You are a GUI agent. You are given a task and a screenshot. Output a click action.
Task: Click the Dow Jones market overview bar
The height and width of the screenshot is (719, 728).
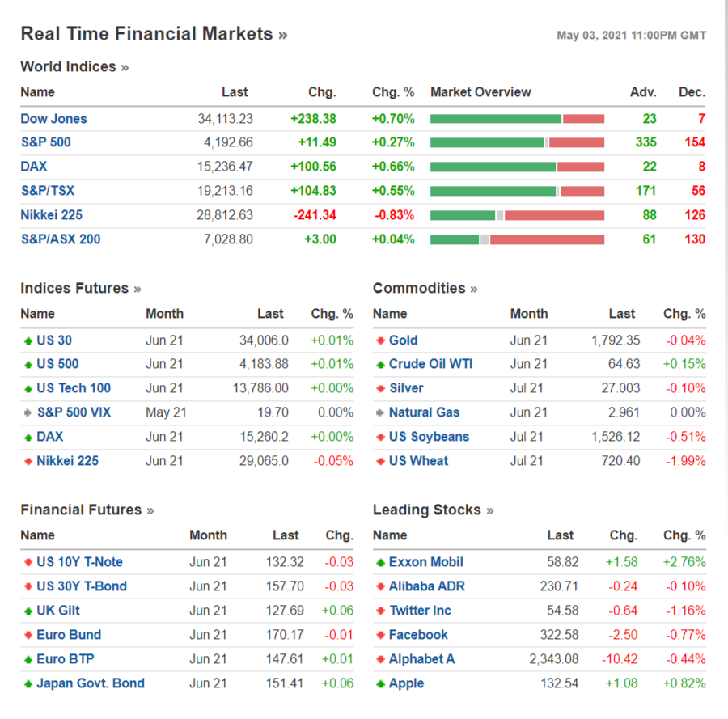pos(517,119)
